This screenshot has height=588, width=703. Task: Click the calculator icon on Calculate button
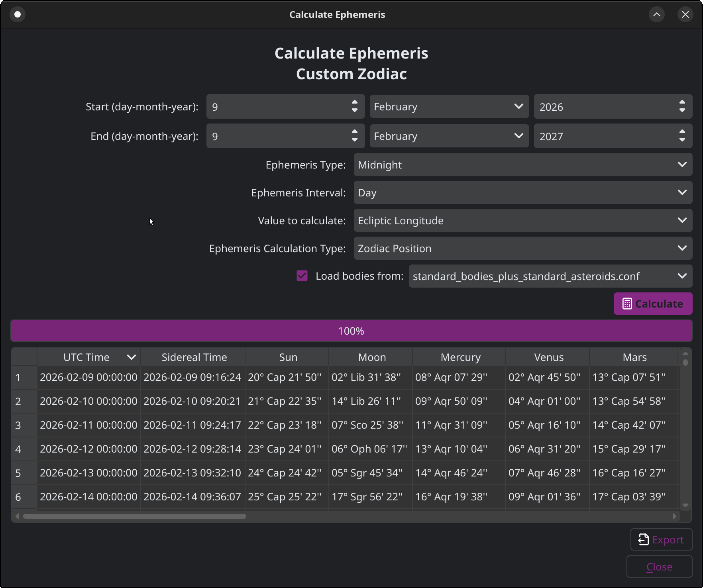pyautogui.click(x=627, y=304)
